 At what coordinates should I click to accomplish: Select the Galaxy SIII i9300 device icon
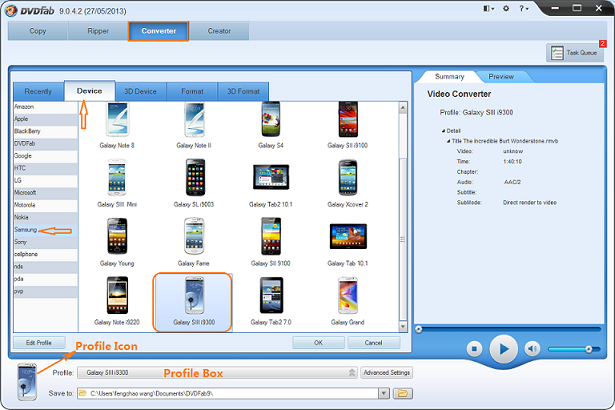tap(194, 295)
